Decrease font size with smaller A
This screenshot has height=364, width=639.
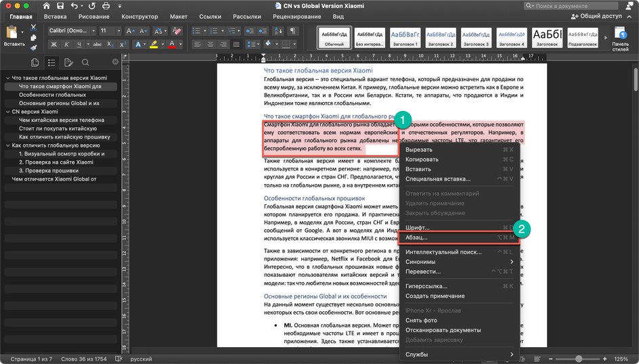143,31
